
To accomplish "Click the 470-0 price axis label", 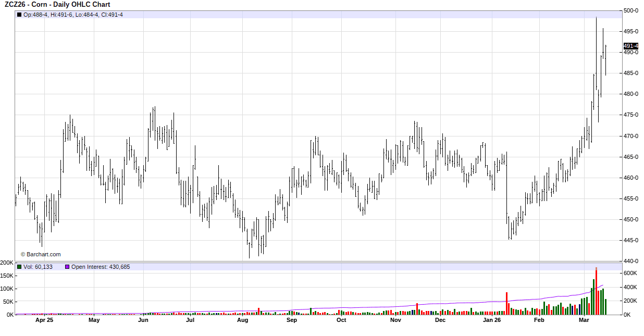I will coord(631,136).
